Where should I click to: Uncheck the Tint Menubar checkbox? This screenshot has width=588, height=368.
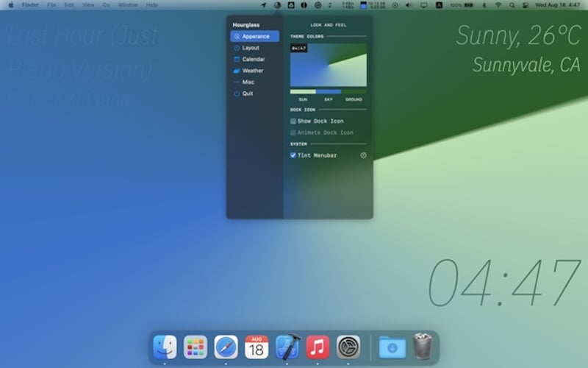[x=293, y=155]
